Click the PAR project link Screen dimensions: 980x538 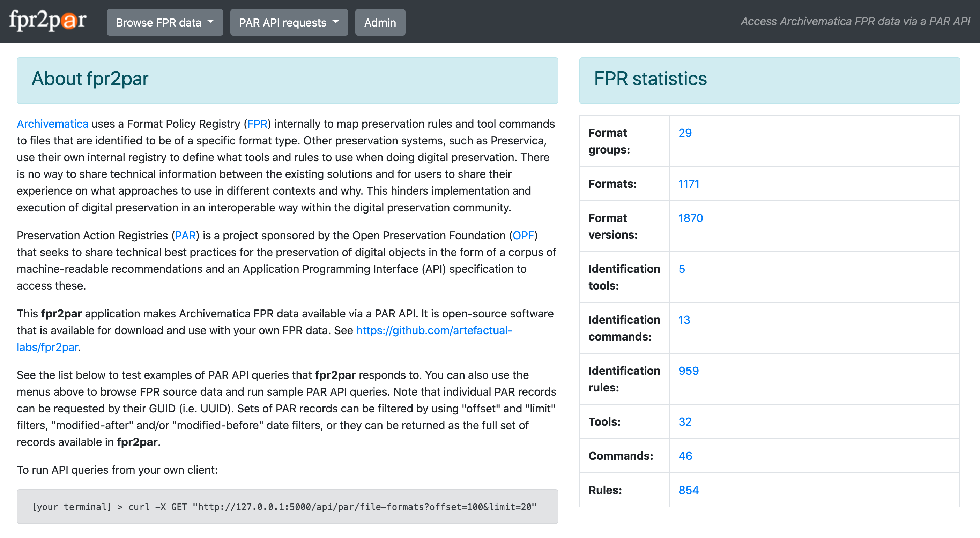(x=185, y=236)
